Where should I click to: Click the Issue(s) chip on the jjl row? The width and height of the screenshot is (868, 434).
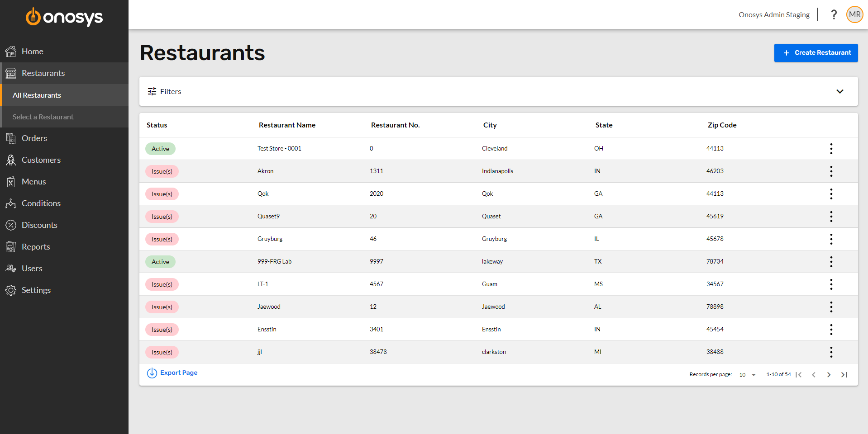[162, 352]
